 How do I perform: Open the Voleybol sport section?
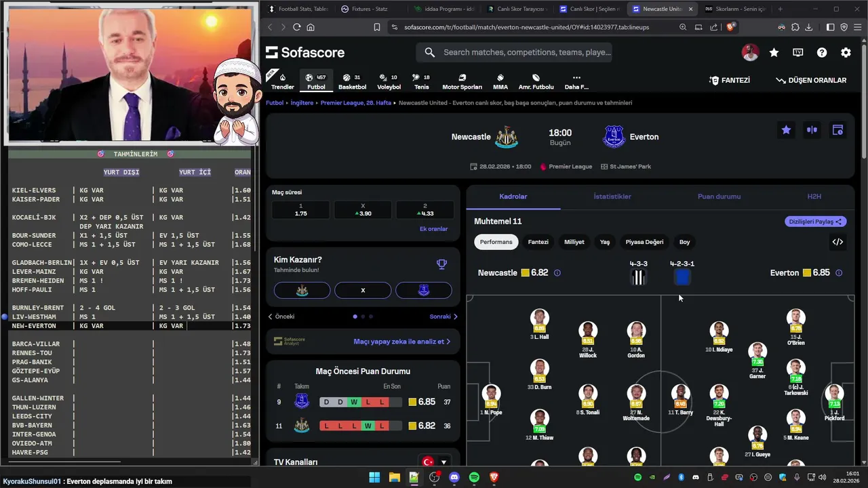[x=389, y=81]
